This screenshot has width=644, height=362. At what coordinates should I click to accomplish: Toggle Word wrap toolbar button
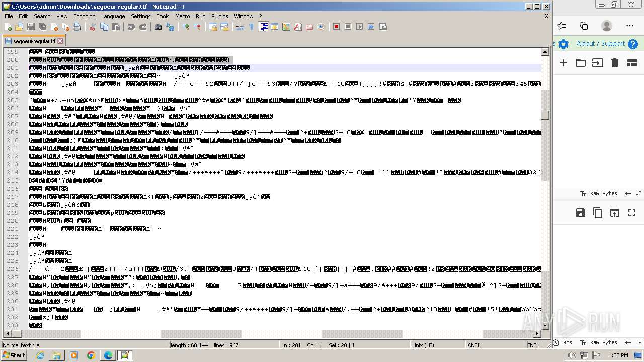click(240, 27)
